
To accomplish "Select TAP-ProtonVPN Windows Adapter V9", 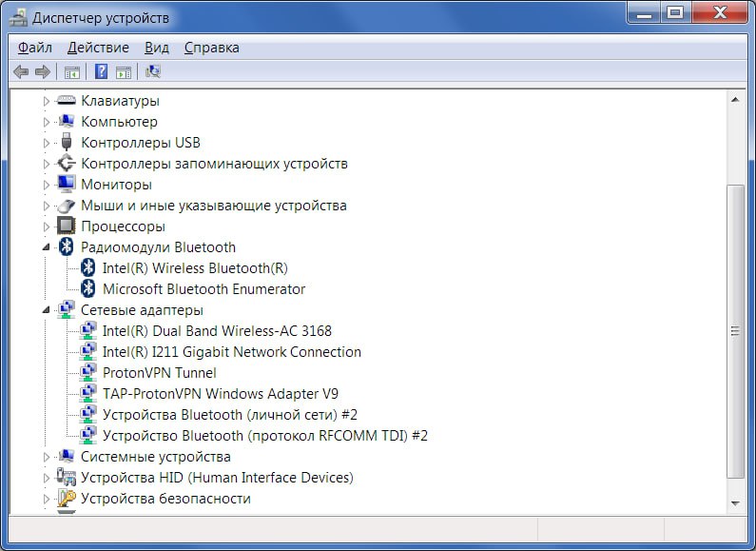I will coord(221,394).
